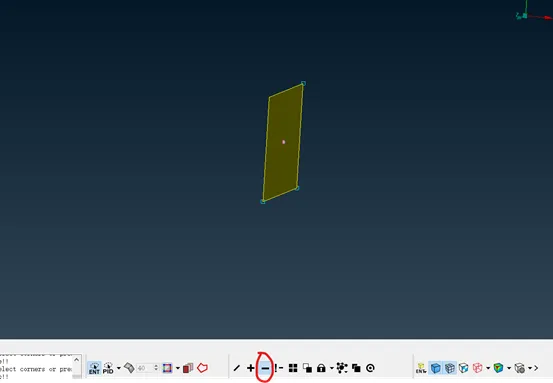This screenshot has width=553, height=383.
Task: Select the red polygon selection icon
Action: coord(202,368)
